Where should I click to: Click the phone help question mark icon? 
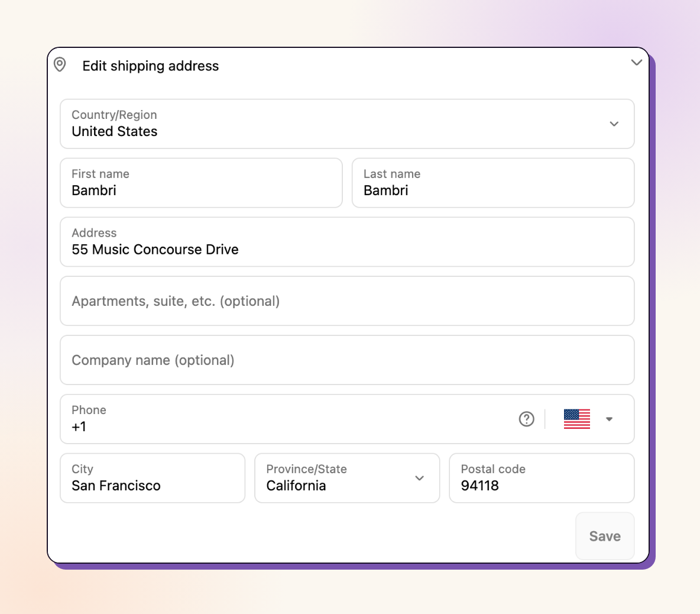coord(526,419)
